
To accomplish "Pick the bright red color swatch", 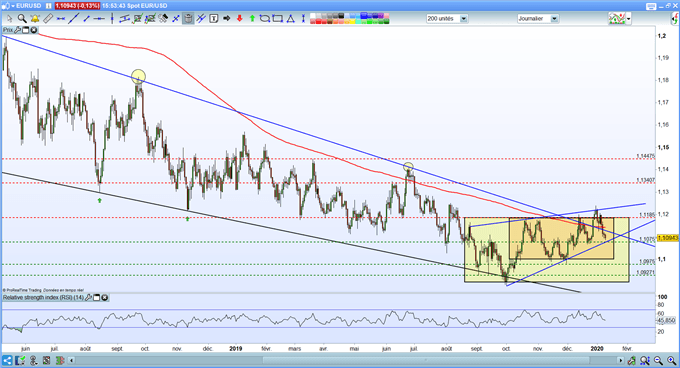I will click(x=318, y=21).
